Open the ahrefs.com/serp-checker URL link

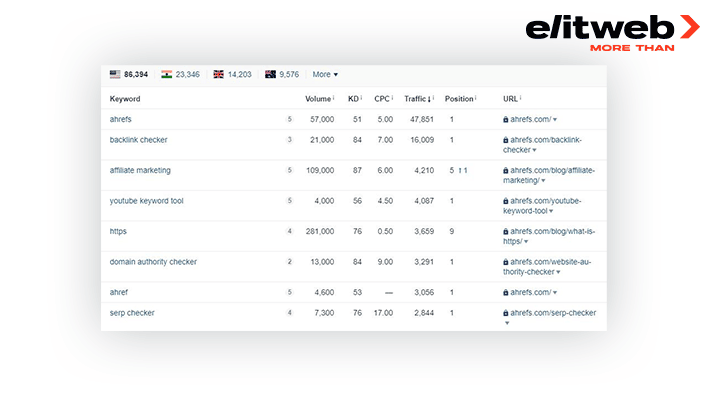pos(553,313)
